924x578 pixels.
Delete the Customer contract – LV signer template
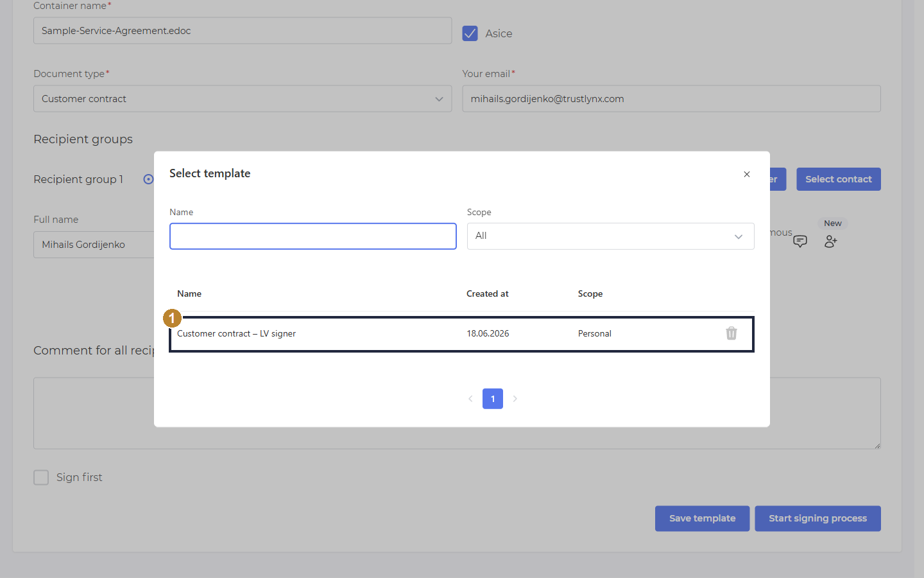tap(732, 333)
